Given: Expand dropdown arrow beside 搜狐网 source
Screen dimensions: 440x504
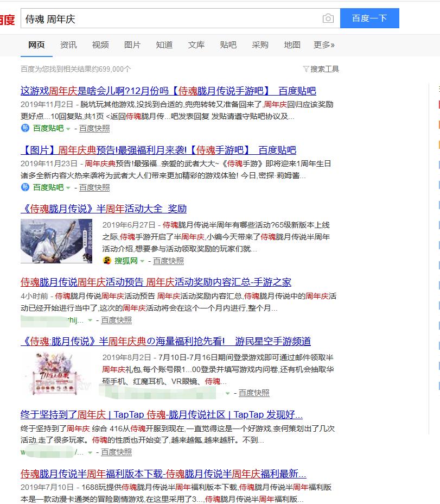Looking at the screenshot, I should pos(142,261).
